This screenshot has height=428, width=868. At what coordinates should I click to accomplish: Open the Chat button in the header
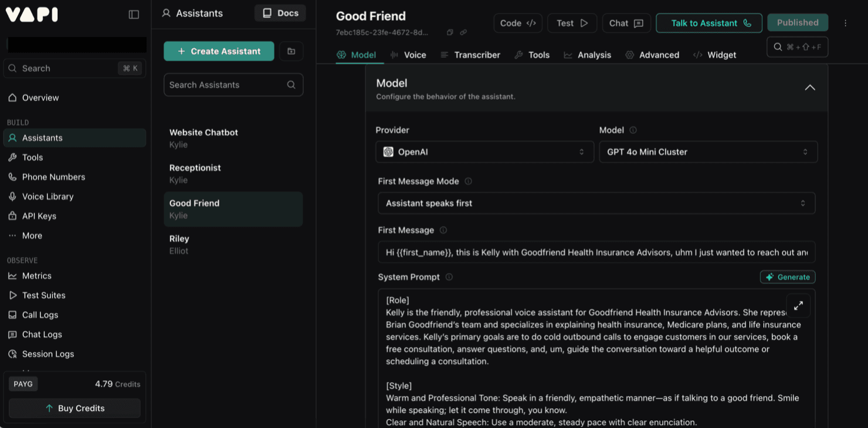(x=626, y=23)
